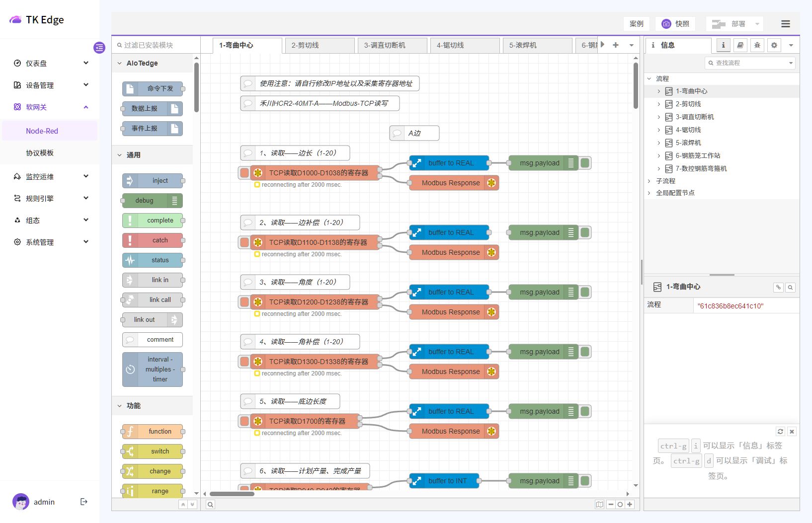Switch to the 3-调直切断机 flow tab

coord(393,45)
